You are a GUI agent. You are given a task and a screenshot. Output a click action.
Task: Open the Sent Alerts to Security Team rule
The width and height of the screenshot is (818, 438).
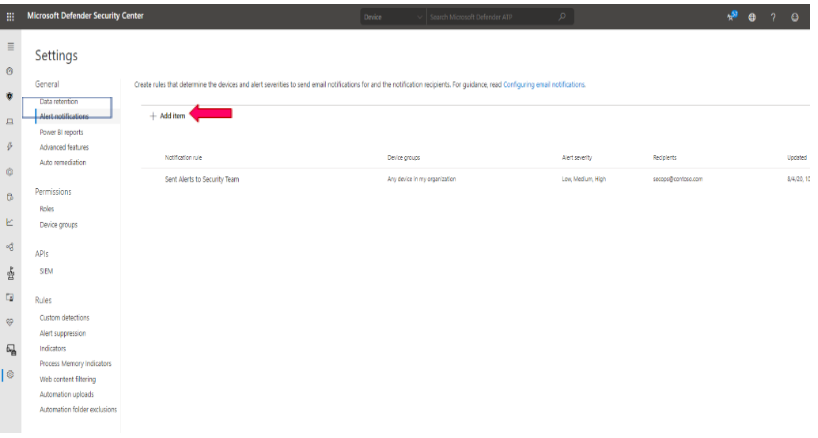202,179
